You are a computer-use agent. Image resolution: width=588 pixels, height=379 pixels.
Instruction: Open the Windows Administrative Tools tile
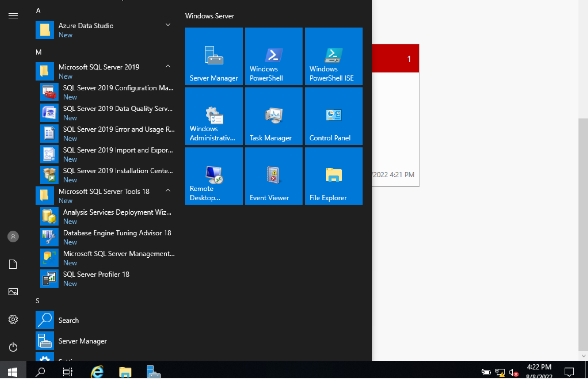pos(214,116)
